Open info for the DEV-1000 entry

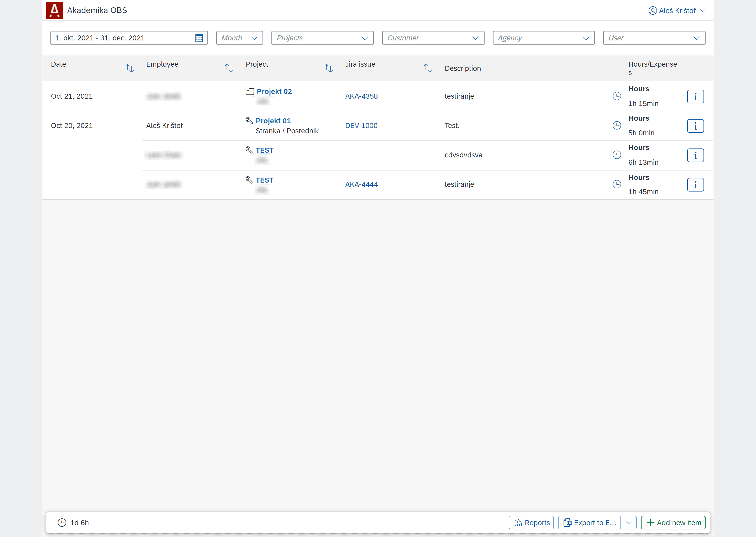(x=695, y=126)
